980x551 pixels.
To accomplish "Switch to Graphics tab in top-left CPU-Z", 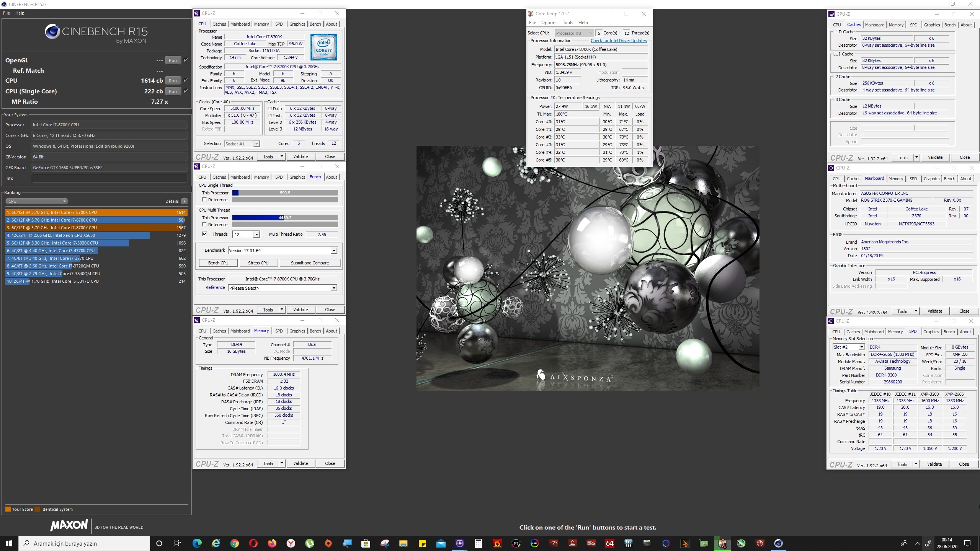I will (297, 24).
